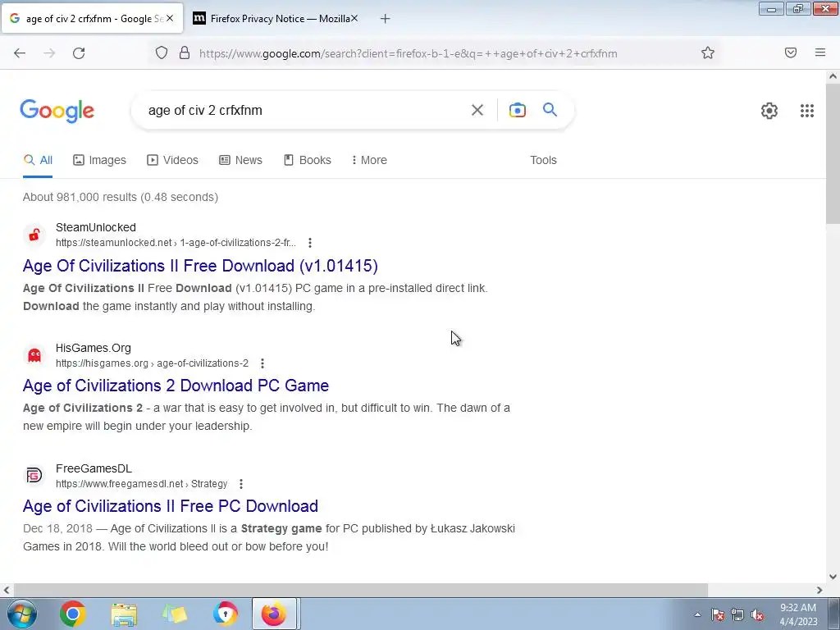Bookmark this page with the star icon
Image resolution: width=840 pixels, height=630 pixels.
click(708, 53)
